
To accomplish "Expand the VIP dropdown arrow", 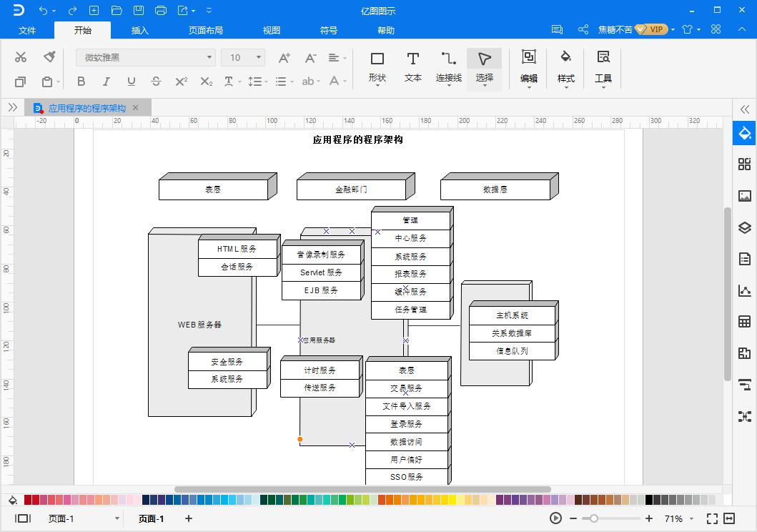I will pos(675,29).
